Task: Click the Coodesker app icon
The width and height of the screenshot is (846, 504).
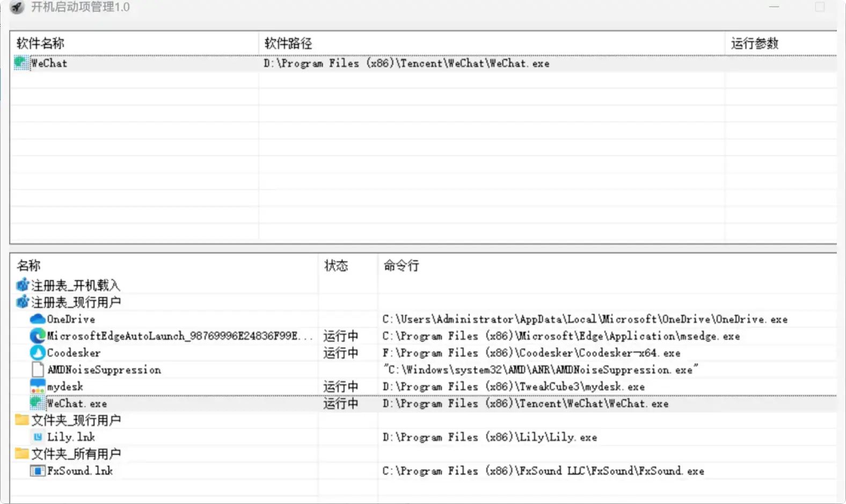Action: (37, 353)
